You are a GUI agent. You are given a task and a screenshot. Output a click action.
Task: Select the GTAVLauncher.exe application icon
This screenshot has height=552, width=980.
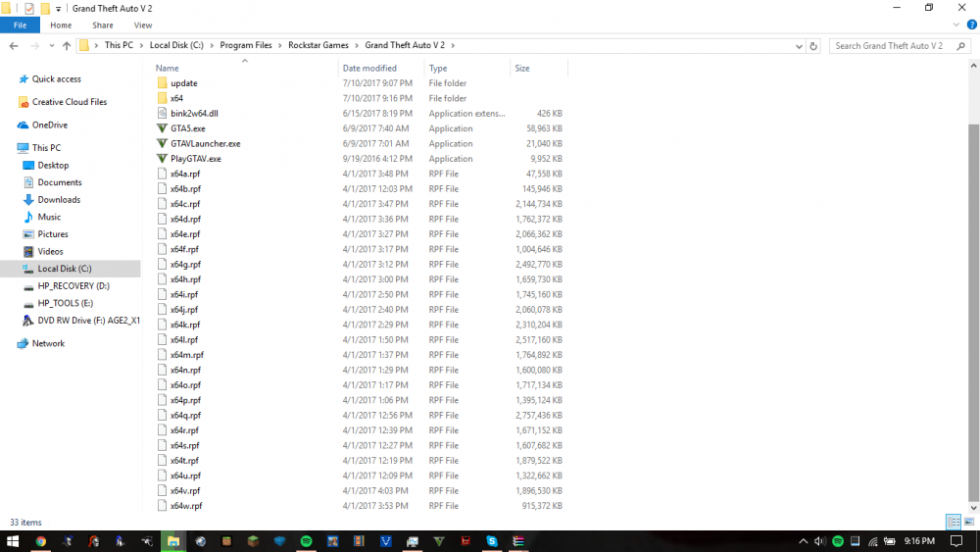coord(163,143)
